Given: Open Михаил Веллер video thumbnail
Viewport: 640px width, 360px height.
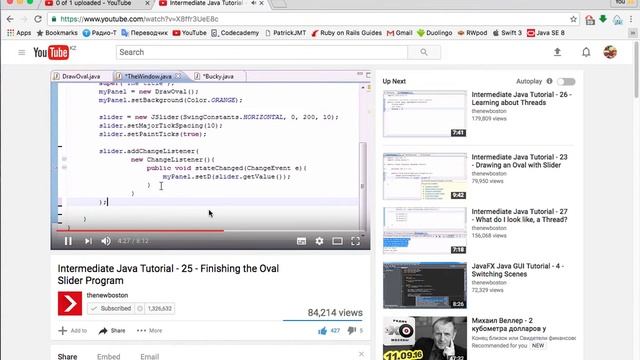Looking at the screenshot, I should [x=424, y=338].
